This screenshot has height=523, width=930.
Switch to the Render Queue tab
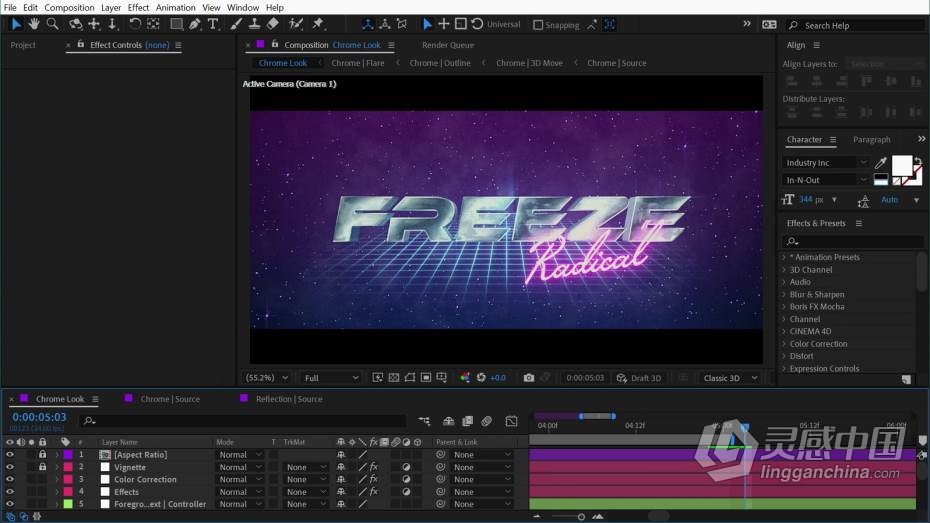click(x=448, y=45)
